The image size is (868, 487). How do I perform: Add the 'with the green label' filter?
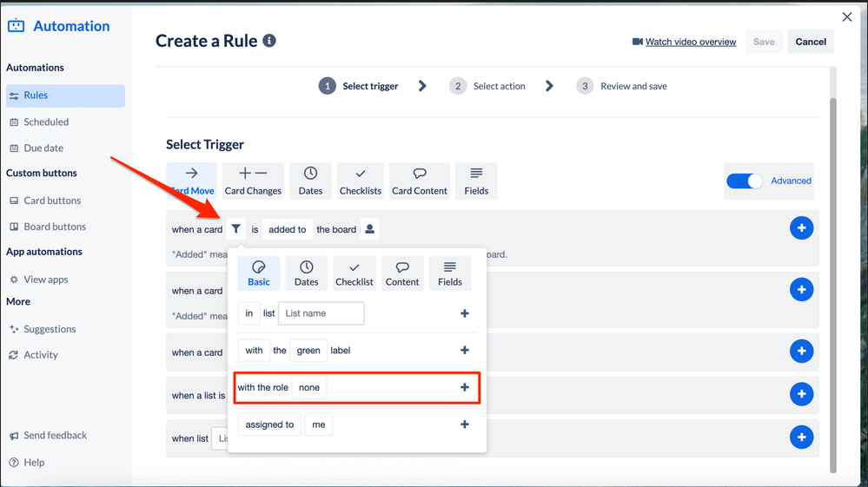click(x=465, y=350)
